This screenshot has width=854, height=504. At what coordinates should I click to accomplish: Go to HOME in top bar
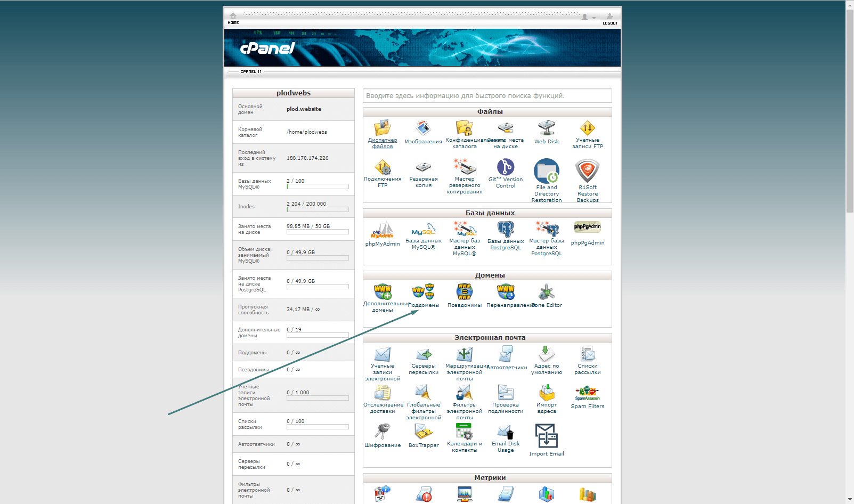tap(233, 19)
